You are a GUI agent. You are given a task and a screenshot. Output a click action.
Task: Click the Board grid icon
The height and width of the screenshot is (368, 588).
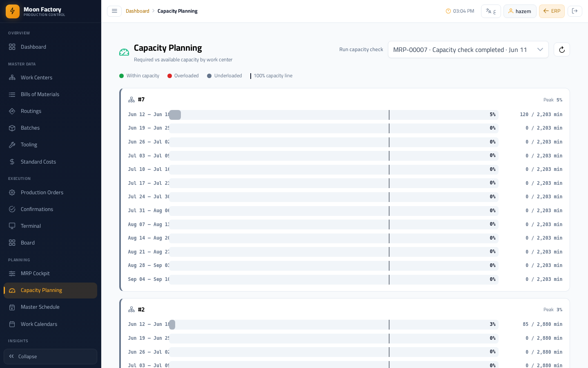point(12,243)
